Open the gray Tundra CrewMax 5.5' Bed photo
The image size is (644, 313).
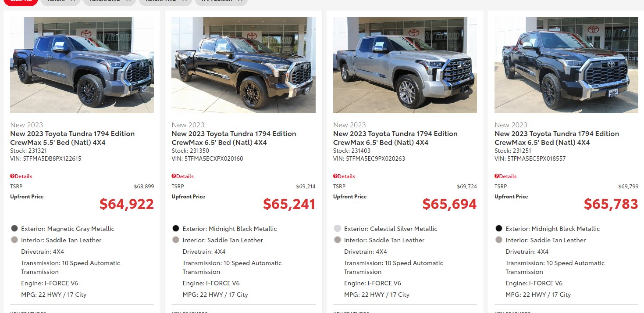[82, 65]
